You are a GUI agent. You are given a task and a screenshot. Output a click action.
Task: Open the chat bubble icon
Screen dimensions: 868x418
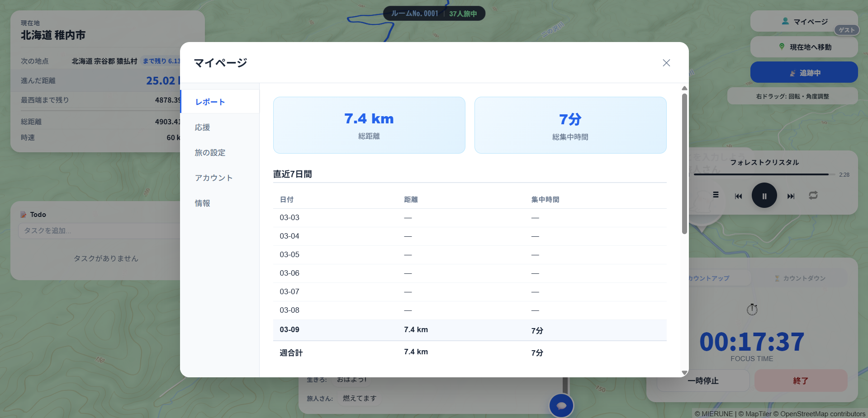point(561,405)
